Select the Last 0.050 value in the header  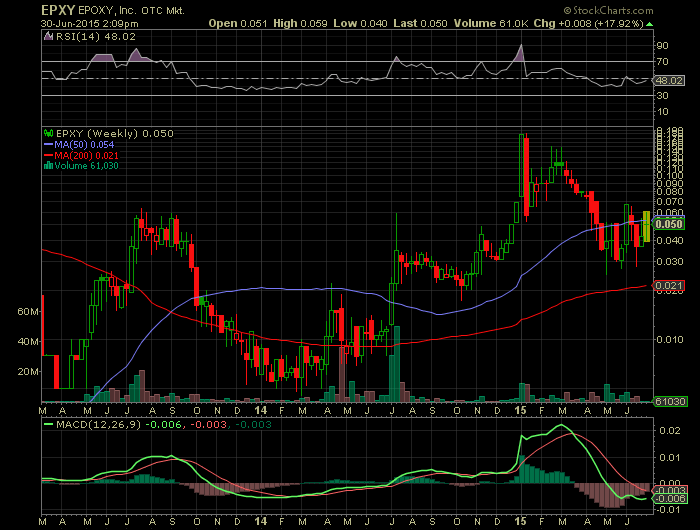(x=420, y=24)
